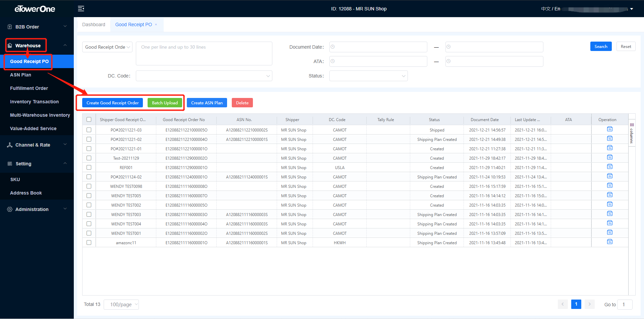Collapse the Warehouse menu
The image size is (644, 319).
[x=37, y=46]
